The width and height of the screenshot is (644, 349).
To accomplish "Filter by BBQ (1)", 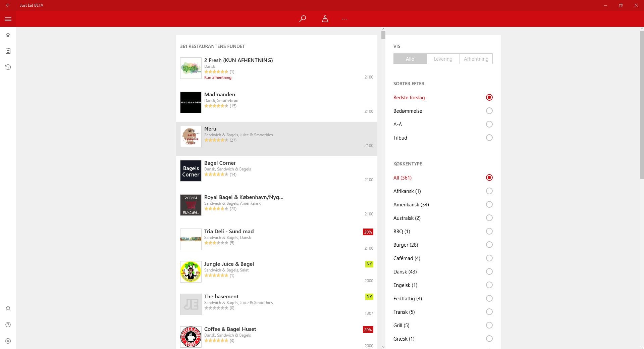I will [x=443, y=231].
